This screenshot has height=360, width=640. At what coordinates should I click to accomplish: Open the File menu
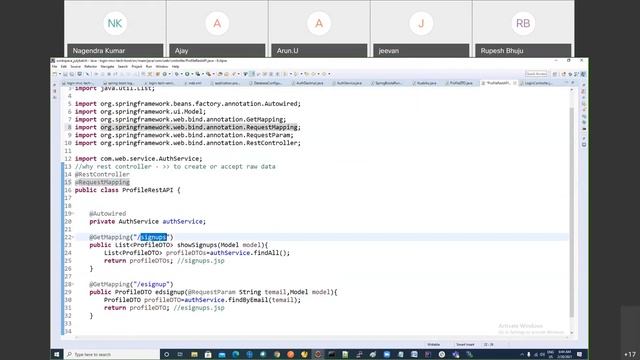pyautogui.click(x=54, y=67)
